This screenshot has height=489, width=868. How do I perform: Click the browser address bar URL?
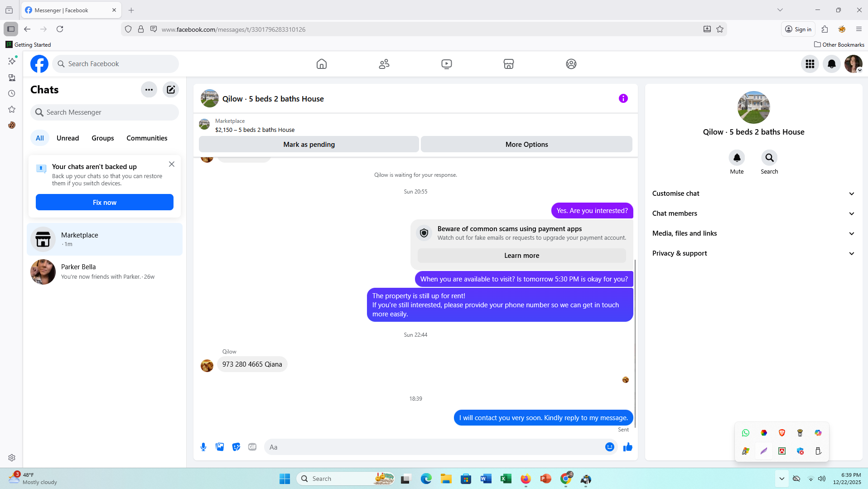233,29
